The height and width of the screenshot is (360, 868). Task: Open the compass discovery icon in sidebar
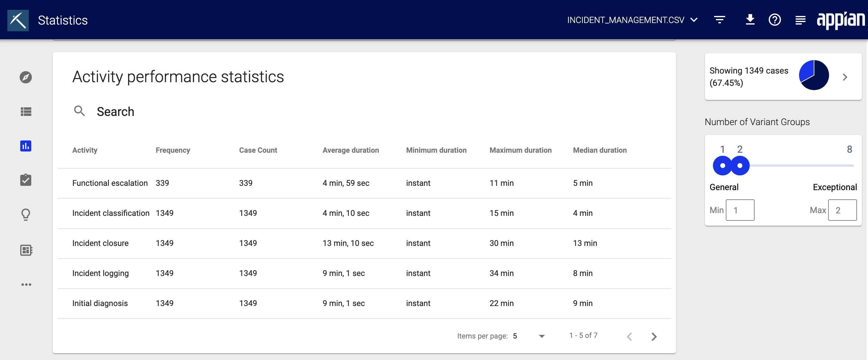point(26,77)
